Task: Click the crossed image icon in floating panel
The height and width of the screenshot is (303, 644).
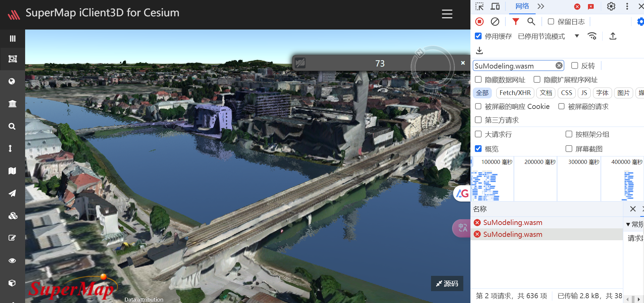Action: tap(300, 63)
